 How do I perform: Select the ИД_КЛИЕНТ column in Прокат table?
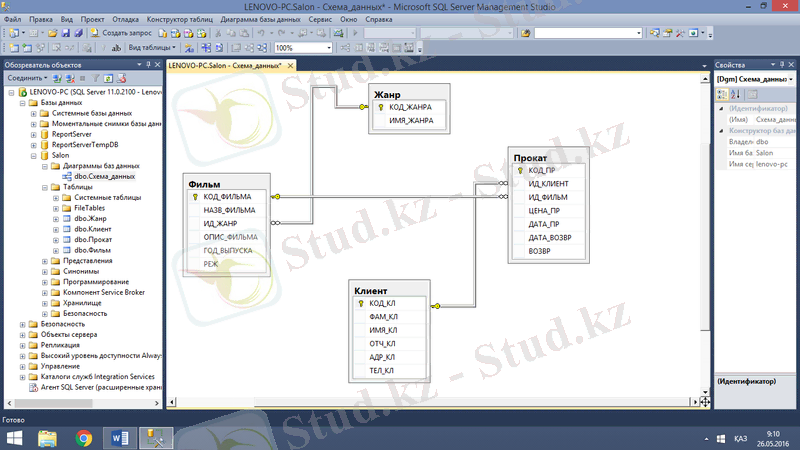click(548, 184)
